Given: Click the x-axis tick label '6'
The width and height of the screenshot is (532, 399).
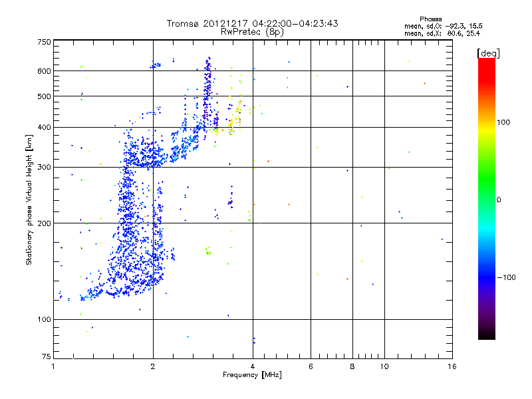Looking at the screenshot, I should tap(311, 366).
